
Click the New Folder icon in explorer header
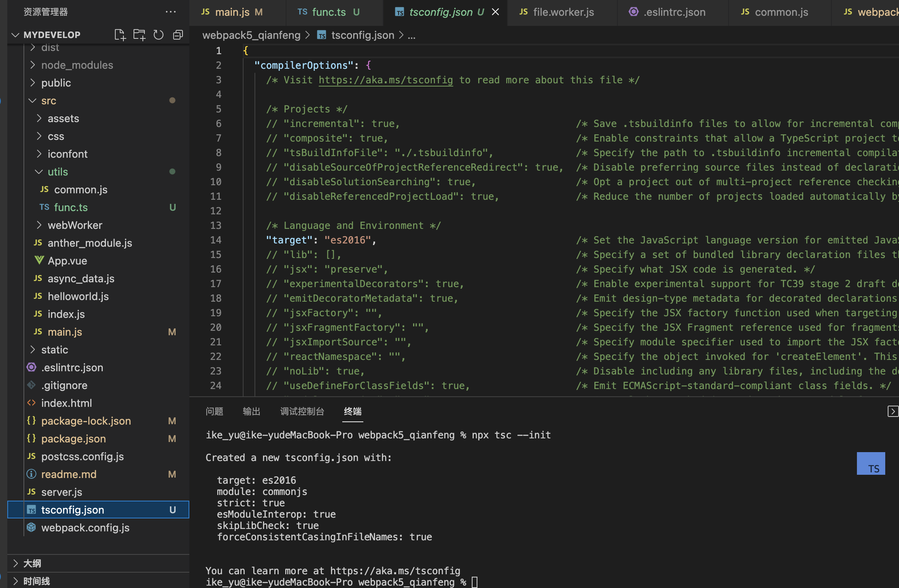139,35
